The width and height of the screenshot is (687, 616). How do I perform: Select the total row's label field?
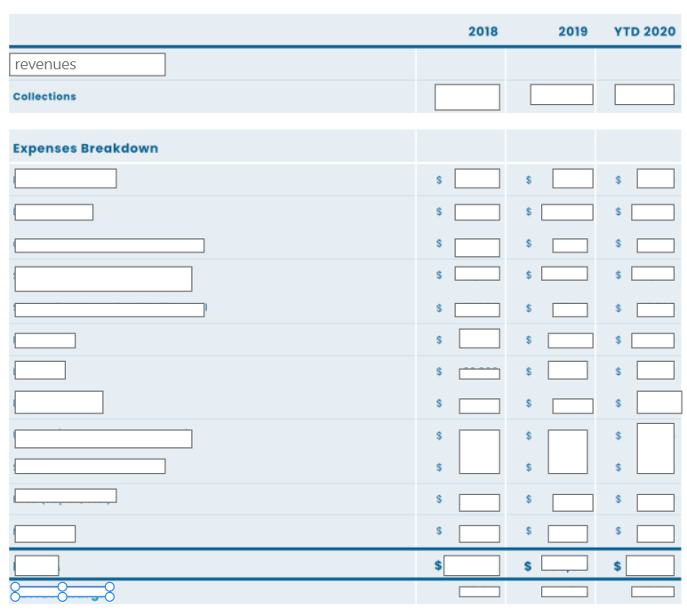[x=36, y=565]
